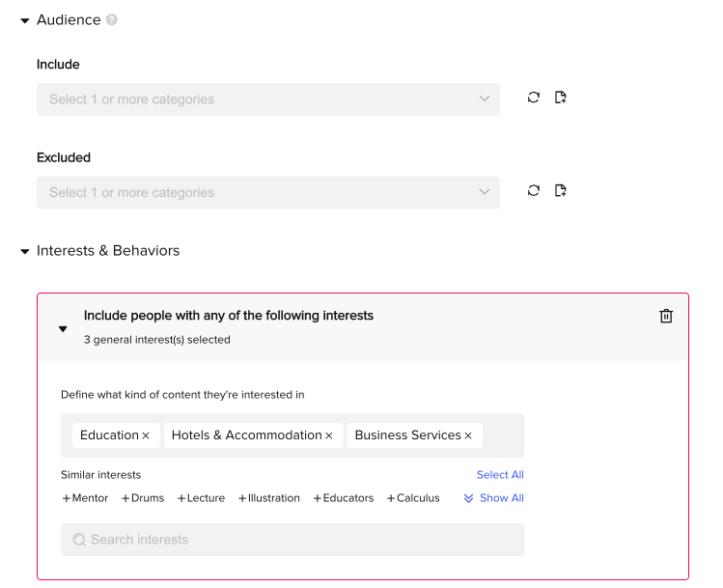Add the Calculus similar interest

413,498
